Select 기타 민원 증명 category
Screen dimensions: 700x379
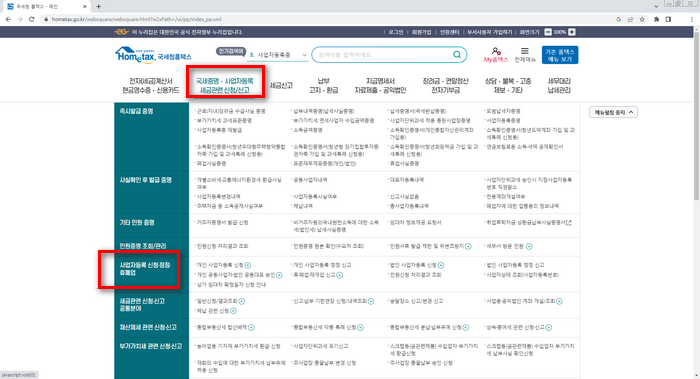pyautogui.click(x=137, y=223)
